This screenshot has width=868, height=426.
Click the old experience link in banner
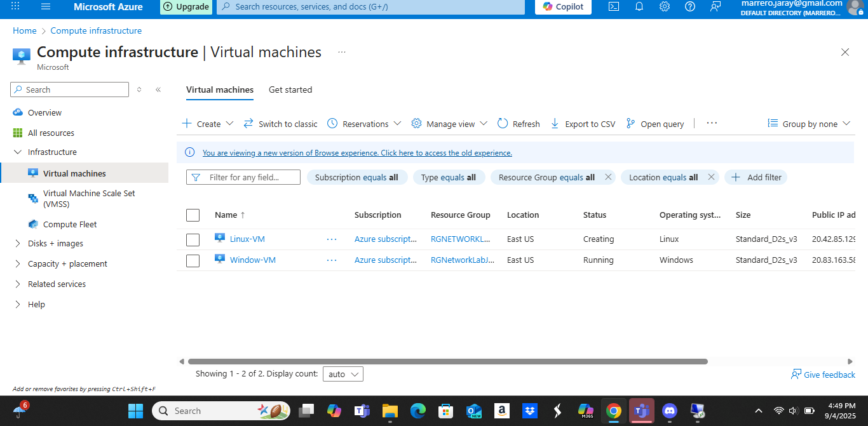tap(357, 153)
